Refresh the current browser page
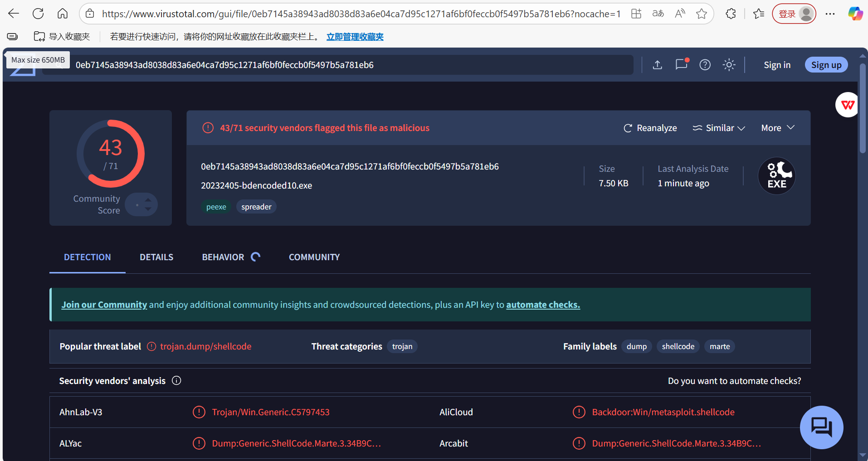 (38, 14)
